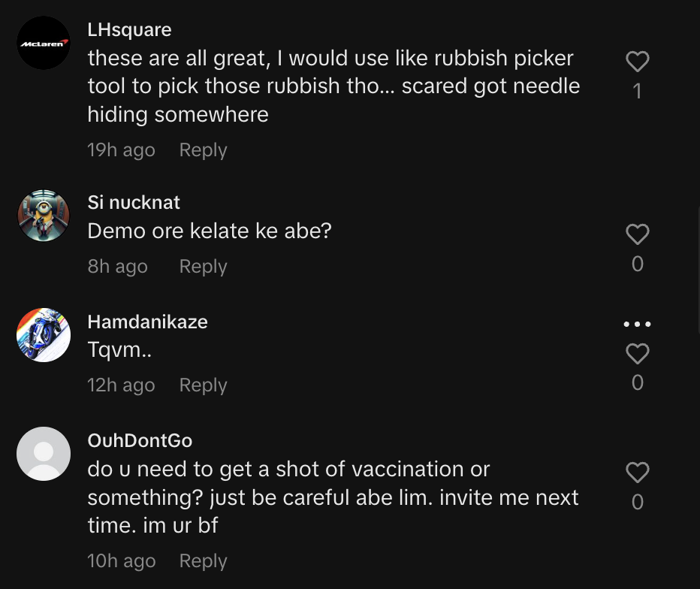
Task: Like Si nucknat's comment
Action: point(637,234)
